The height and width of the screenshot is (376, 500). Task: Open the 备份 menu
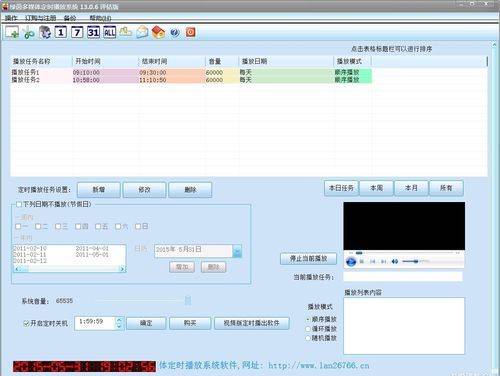tap(70, 18)
